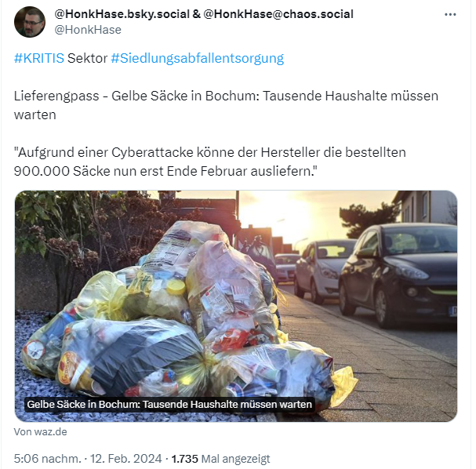Click the '1.735 Mal angezeigt' view count

point(220,458)
